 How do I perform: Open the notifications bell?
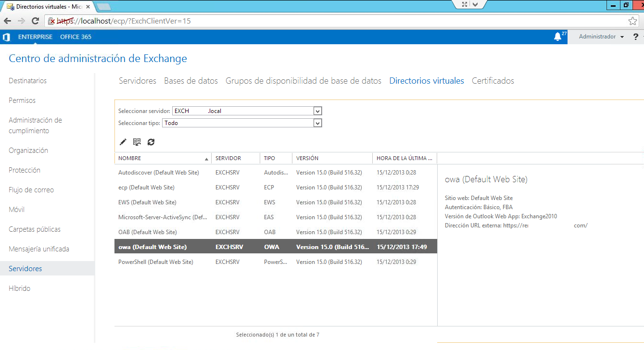click(x=558, y=37)
